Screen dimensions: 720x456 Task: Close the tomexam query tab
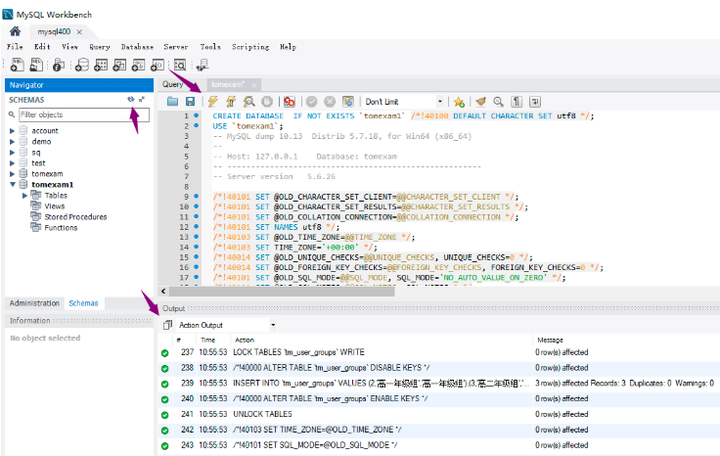[x=254, y=85]
